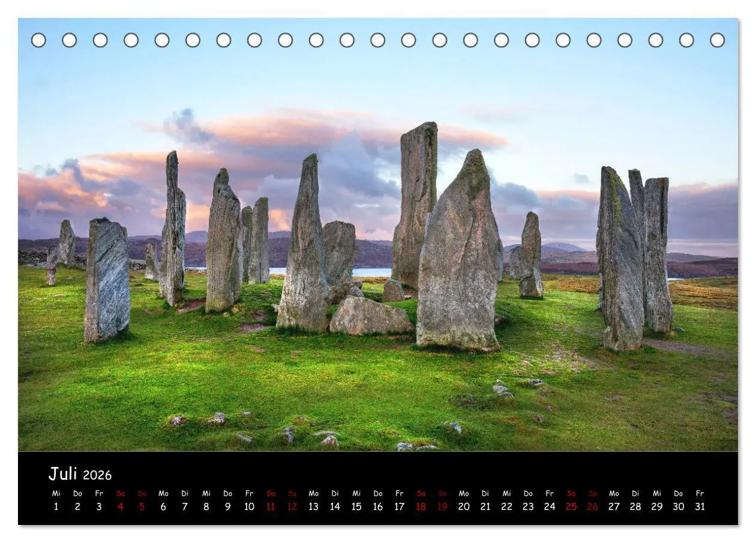This screenshot has height=543, width=756.
Task: Select day number 8 in the calendar row
Action: pyautogui.click(x=206, y=506)
